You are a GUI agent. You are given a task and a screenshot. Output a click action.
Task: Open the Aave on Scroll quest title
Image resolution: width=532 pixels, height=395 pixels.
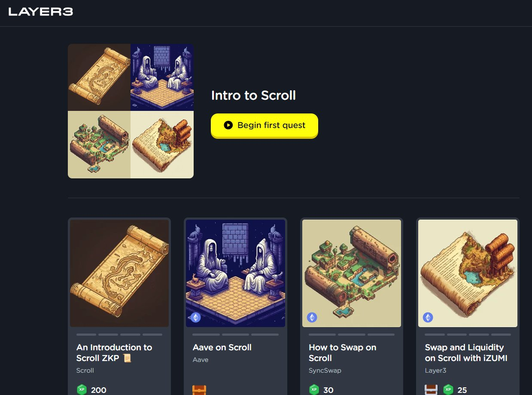pyautogui.click(x=222, y=347)
